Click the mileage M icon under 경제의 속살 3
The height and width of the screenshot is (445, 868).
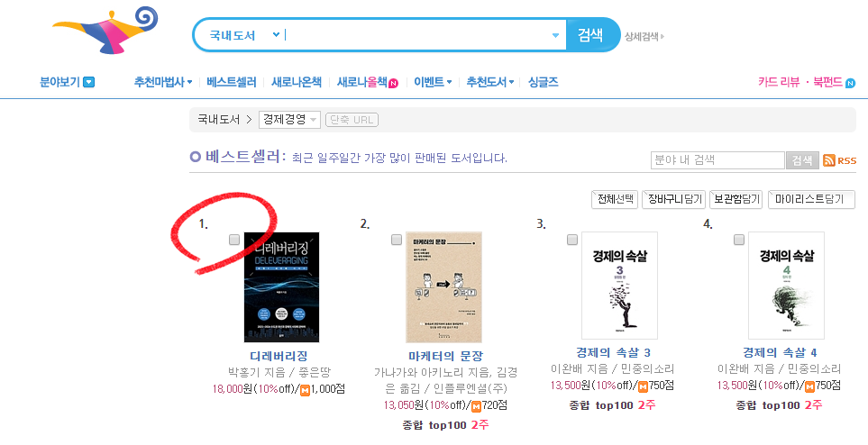click(643, 386)
